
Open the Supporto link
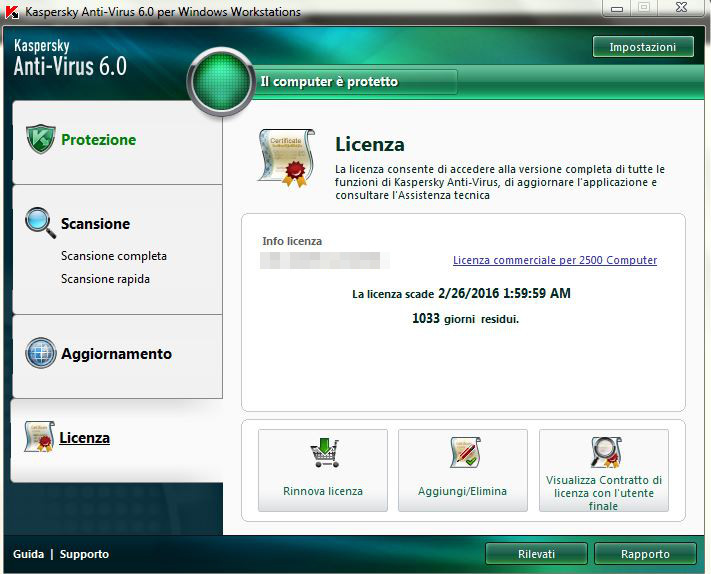pos(84,554)
